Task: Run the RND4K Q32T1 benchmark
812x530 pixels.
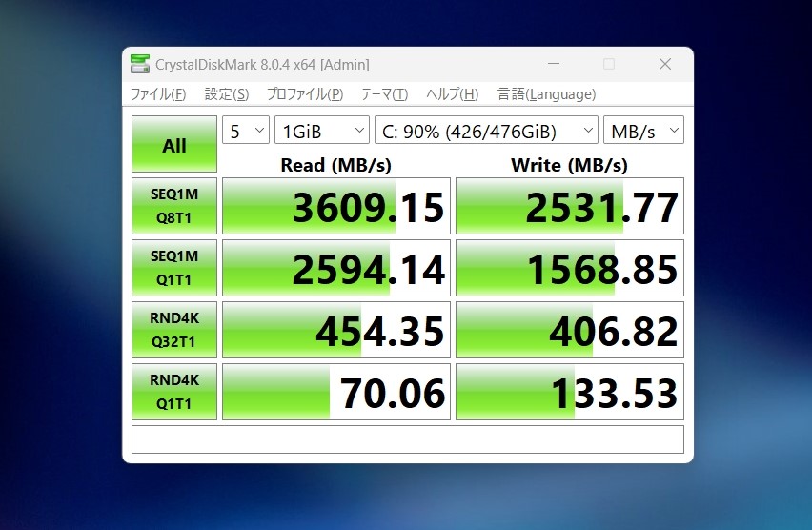Action: tap(174, 329)
